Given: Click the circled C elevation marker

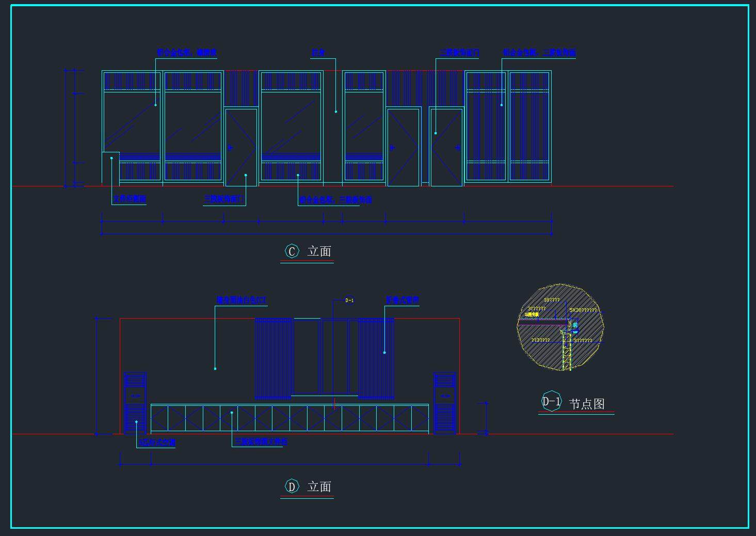Looking at the screenshot, I should coord(292,251).
